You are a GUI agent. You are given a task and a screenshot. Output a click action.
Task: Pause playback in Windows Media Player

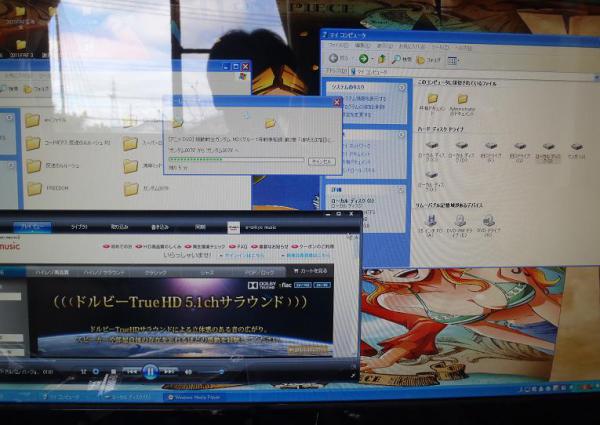(150, 371)
